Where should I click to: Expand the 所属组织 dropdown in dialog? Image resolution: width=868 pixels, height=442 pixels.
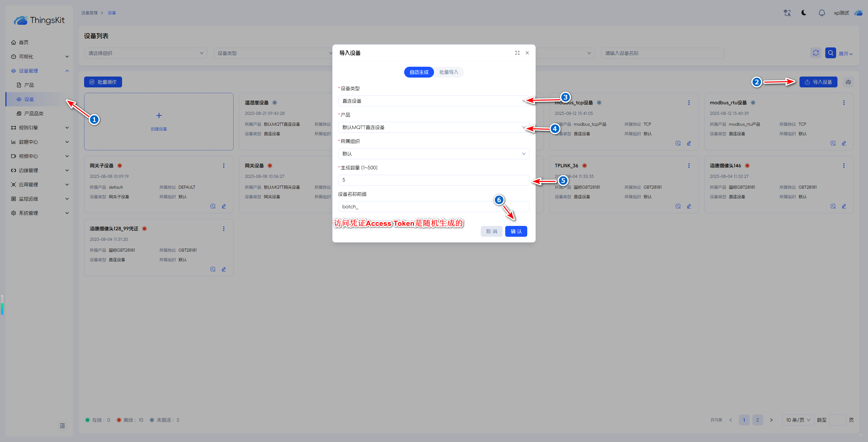pos(433,154)
